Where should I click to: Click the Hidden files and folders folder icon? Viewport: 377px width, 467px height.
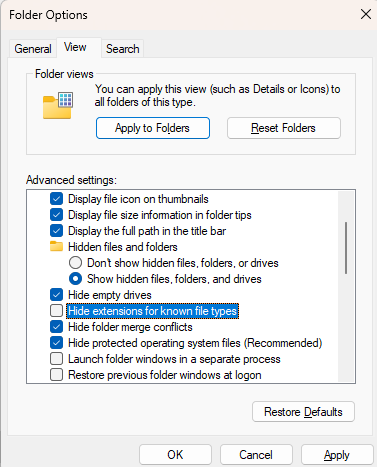[x=56, y=246]
